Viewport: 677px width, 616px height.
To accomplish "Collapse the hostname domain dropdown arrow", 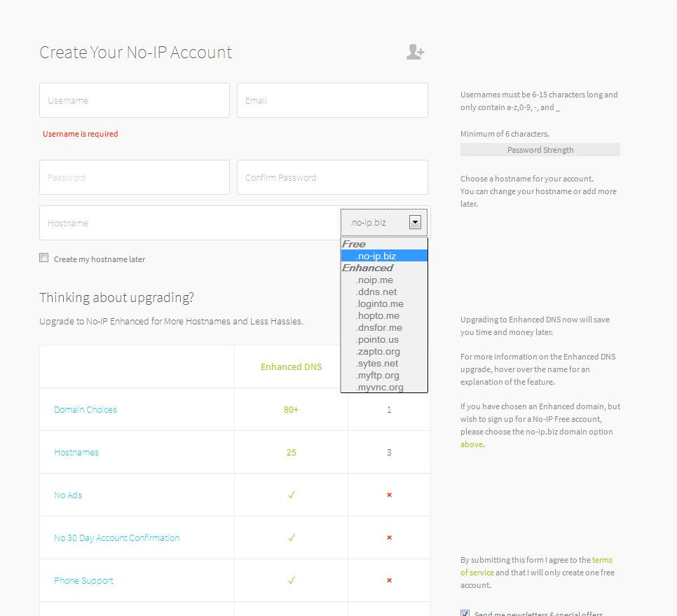I will [x=415, y=223].
